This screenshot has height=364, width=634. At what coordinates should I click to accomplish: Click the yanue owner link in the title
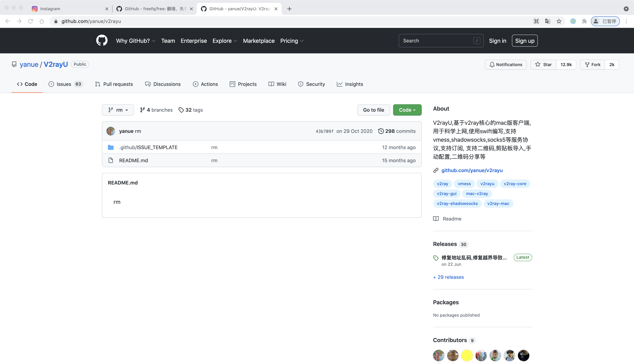point(29,64)
